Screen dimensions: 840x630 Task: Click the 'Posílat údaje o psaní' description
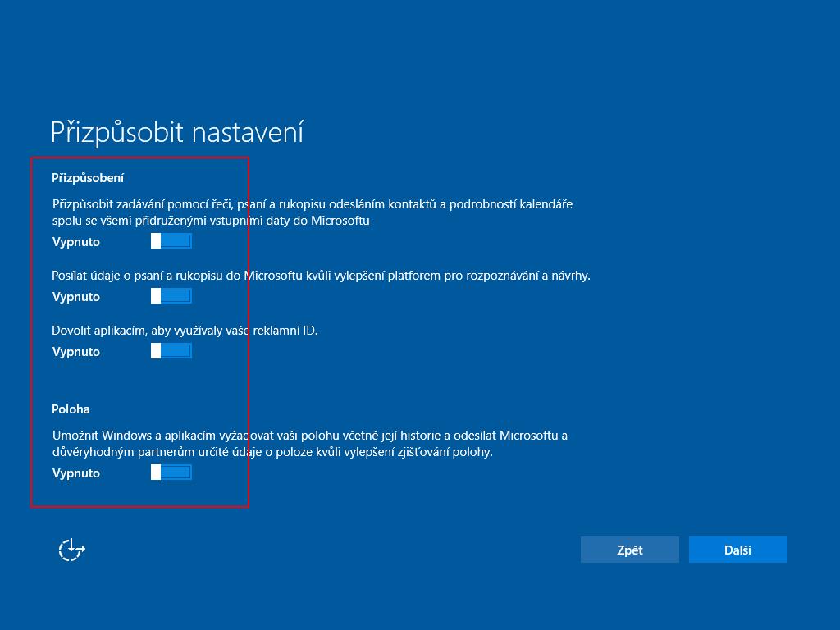(321, 276)
